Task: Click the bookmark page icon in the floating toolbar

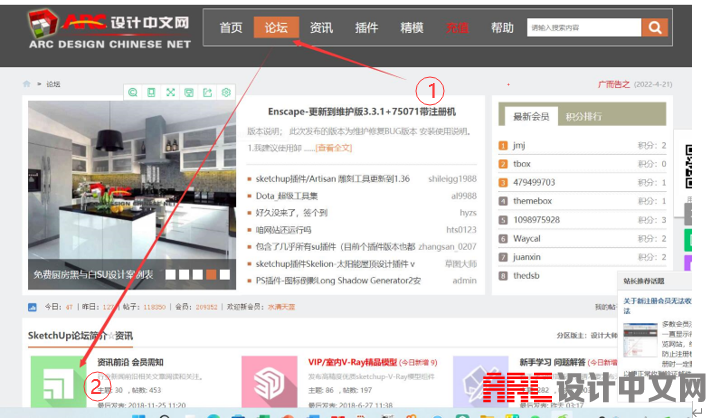Action: point(151,92)
